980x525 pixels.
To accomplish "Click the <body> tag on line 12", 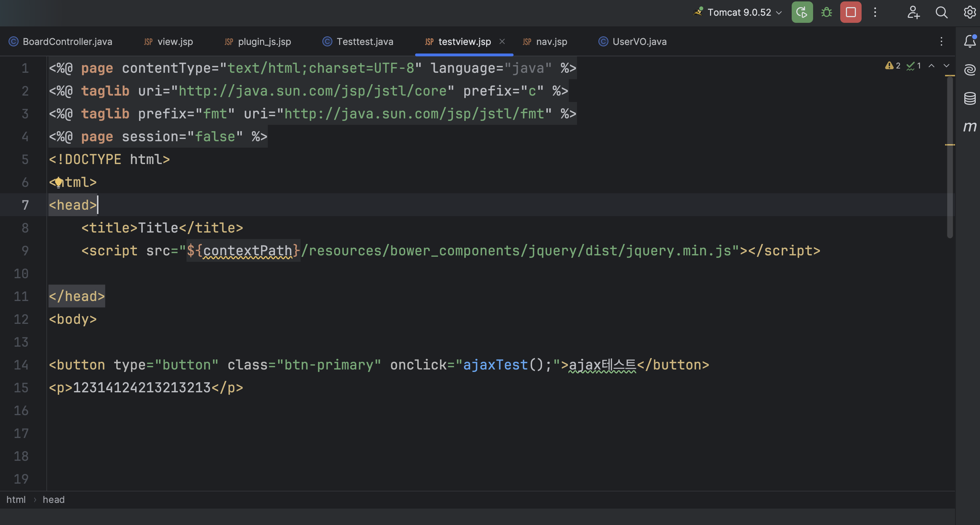I will [x=73, y=319].
